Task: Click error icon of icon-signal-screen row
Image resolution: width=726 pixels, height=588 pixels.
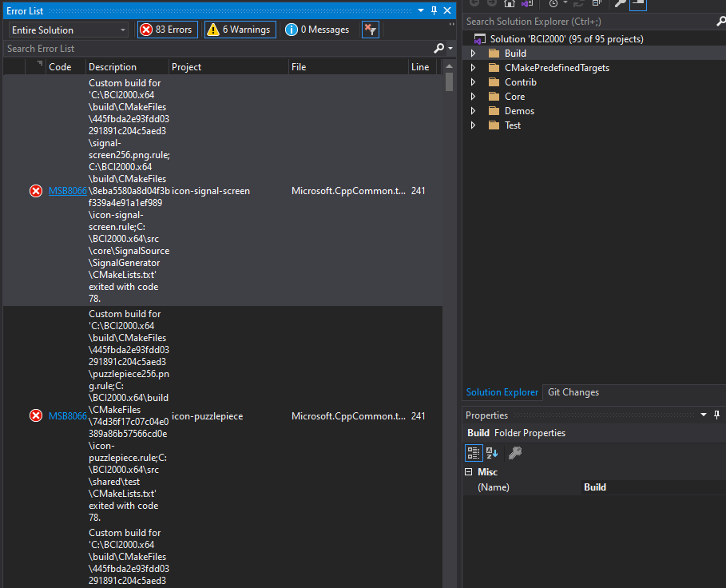Action: tap(36, 191)
